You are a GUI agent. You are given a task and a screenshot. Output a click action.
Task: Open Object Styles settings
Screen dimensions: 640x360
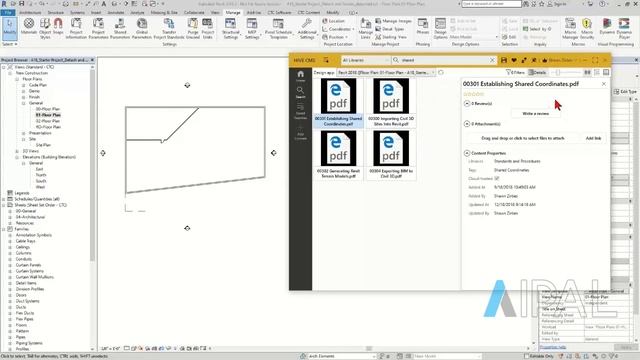pyautogui.click(x=45, y=29)
